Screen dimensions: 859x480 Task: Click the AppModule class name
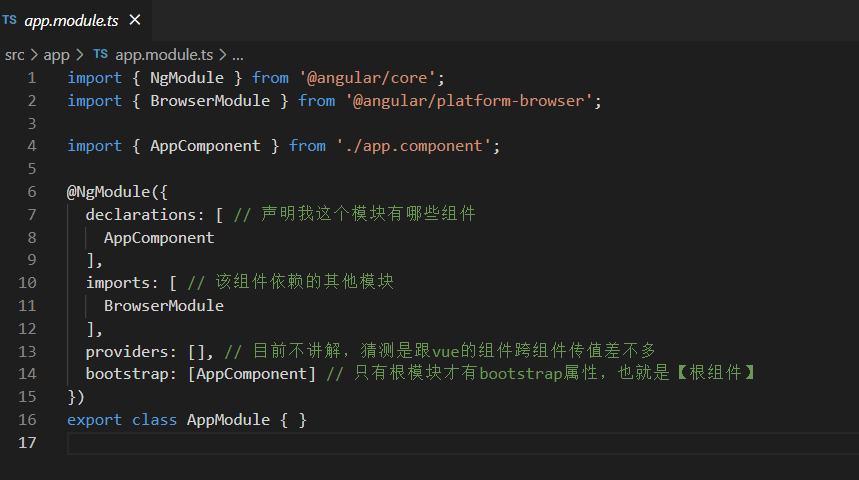point(228,420)
